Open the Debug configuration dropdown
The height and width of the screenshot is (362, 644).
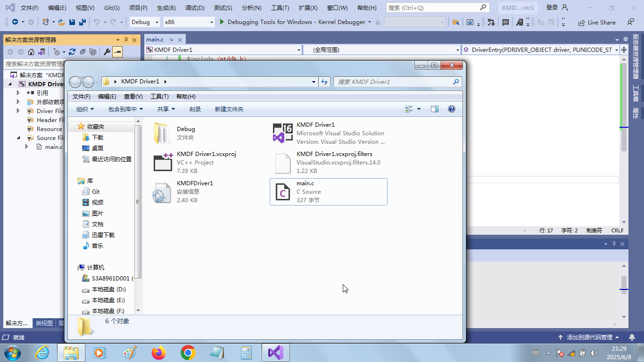145,22
